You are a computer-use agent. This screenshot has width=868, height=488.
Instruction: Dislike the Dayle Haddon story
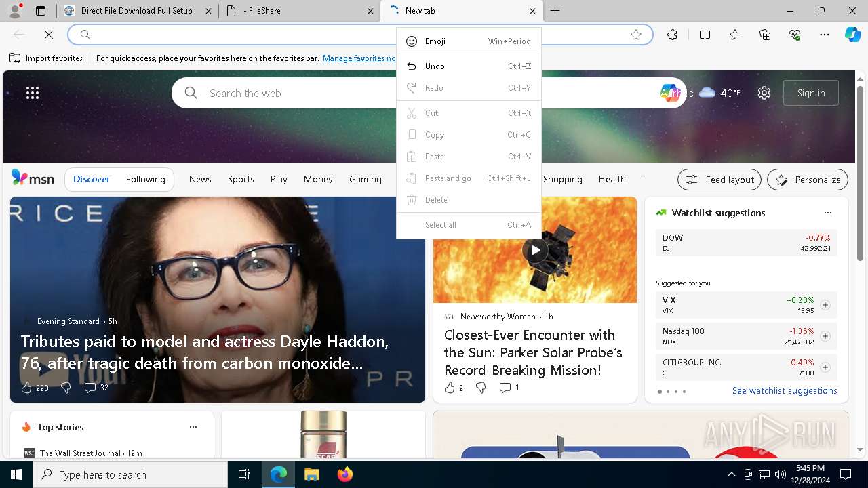click(66, 388)
